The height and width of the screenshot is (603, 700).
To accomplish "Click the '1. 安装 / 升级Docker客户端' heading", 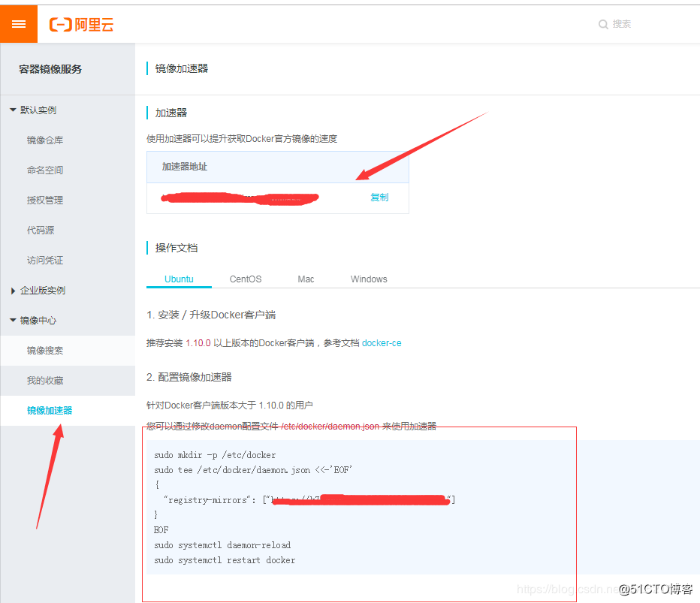I will [211, 315].
